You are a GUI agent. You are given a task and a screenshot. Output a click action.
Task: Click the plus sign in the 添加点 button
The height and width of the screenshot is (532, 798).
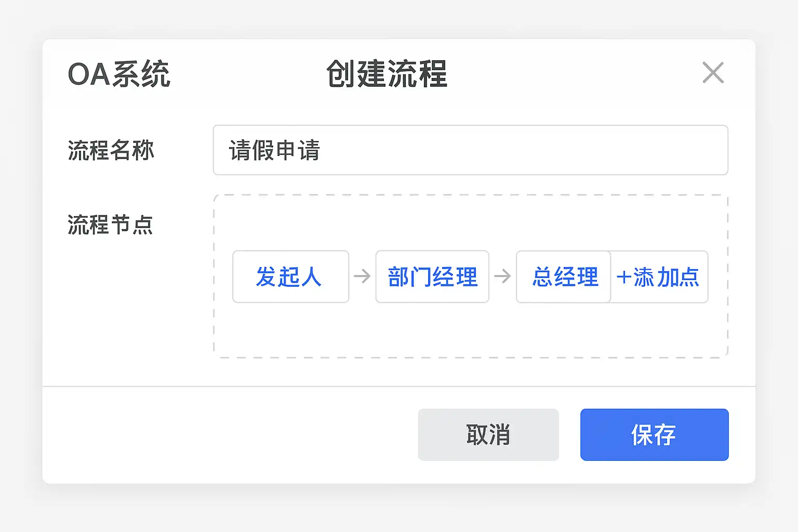(x=623, y=277)
